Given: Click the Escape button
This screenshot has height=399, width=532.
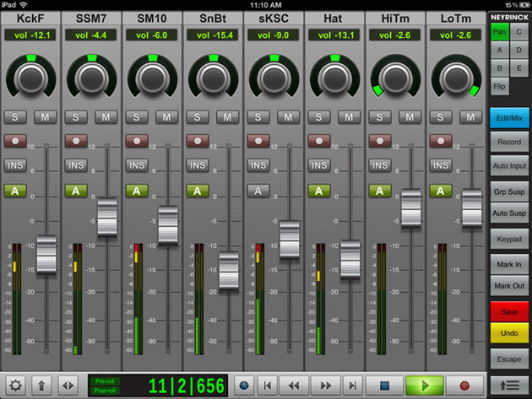Looking at the screenshot, I should (509, 359).
